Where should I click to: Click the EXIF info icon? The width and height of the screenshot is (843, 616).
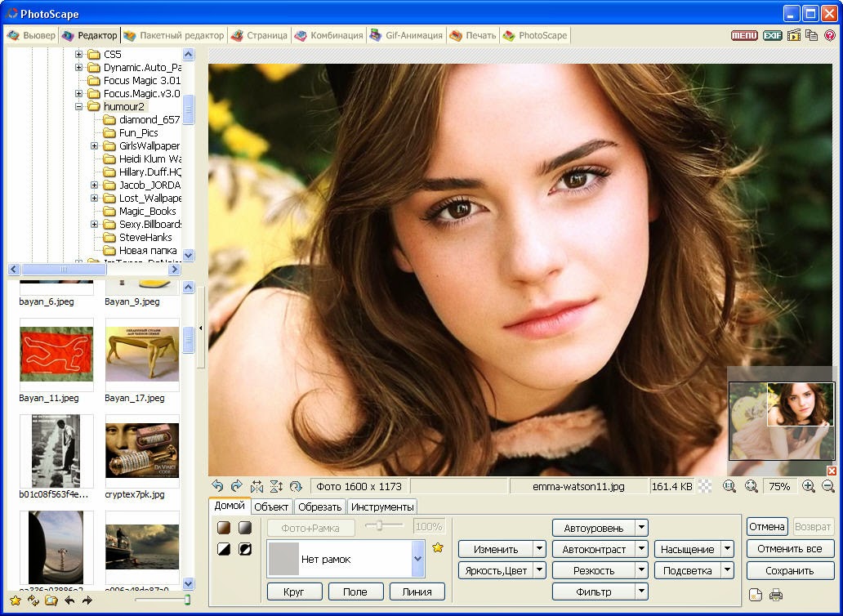(772, 35)
